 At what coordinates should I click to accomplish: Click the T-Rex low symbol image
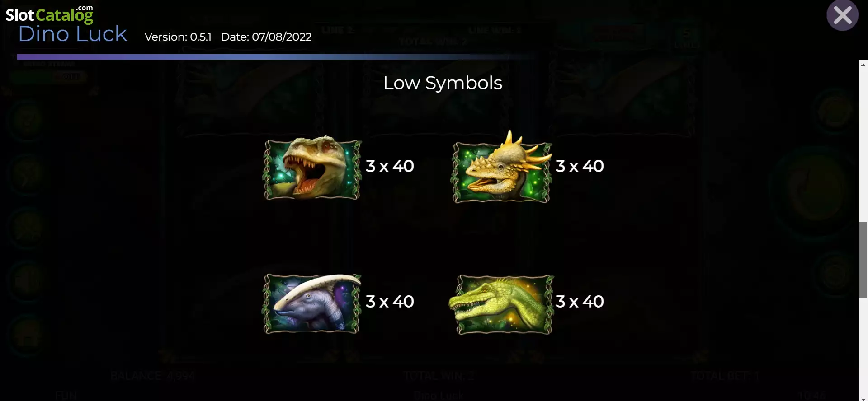[312, 168]
